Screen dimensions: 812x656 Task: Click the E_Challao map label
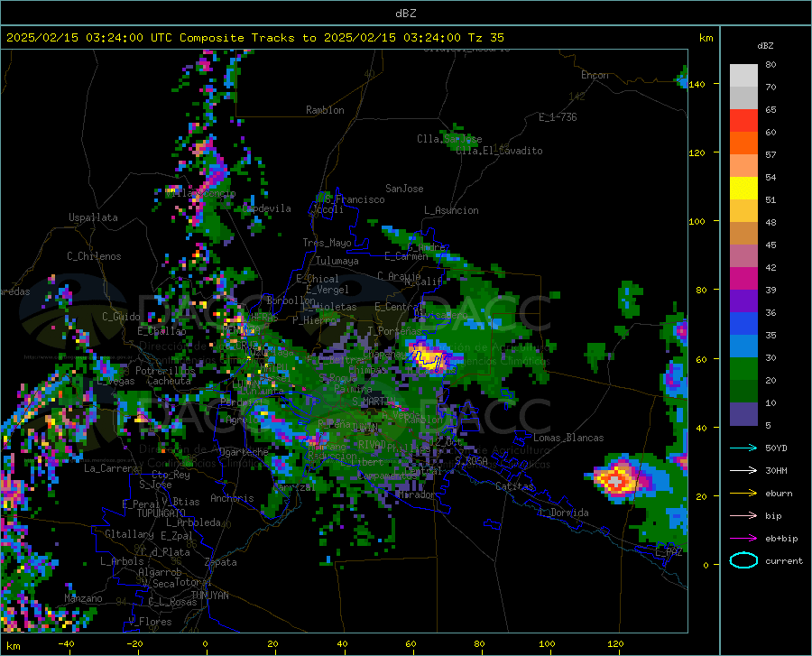click(x=161, y=331)
